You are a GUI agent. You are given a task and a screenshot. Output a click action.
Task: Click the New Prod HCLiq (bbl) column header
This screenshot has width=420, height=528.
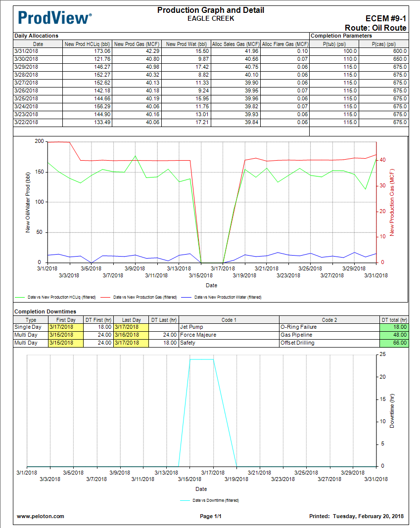[x=87, y=44]
